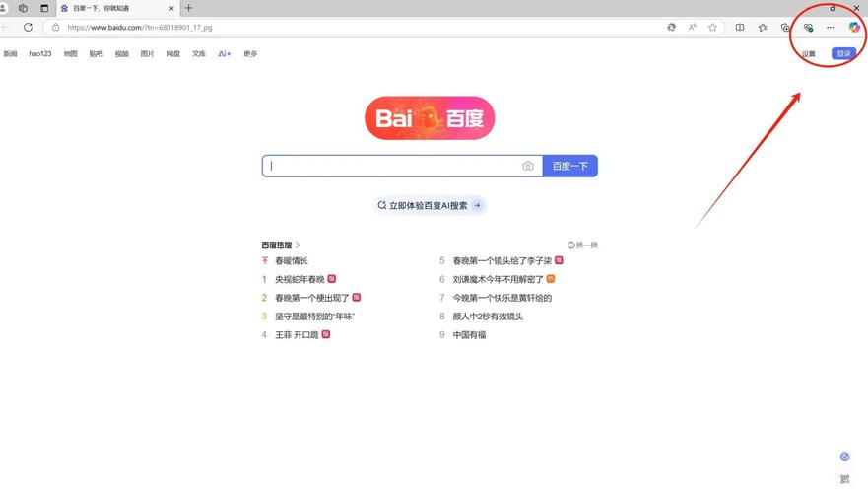The image size is (868, 493).
Task: Open Edge Settings and more menu
Action: coord(831,28)
